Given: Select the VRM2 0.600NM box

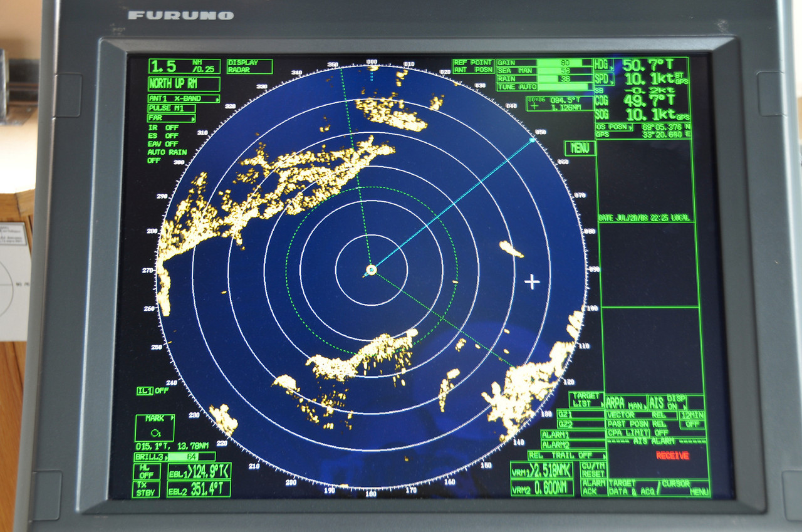Looking at the screenshot, I should tap(541, 488).
